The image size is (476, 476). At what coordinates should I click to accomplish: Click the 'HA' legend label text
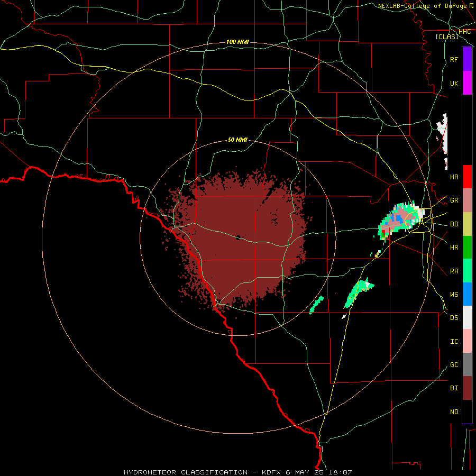[454, 177]
